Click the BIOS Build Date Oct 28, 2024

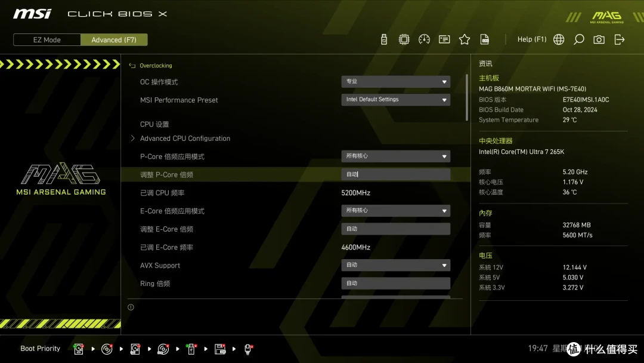point(580,110)
